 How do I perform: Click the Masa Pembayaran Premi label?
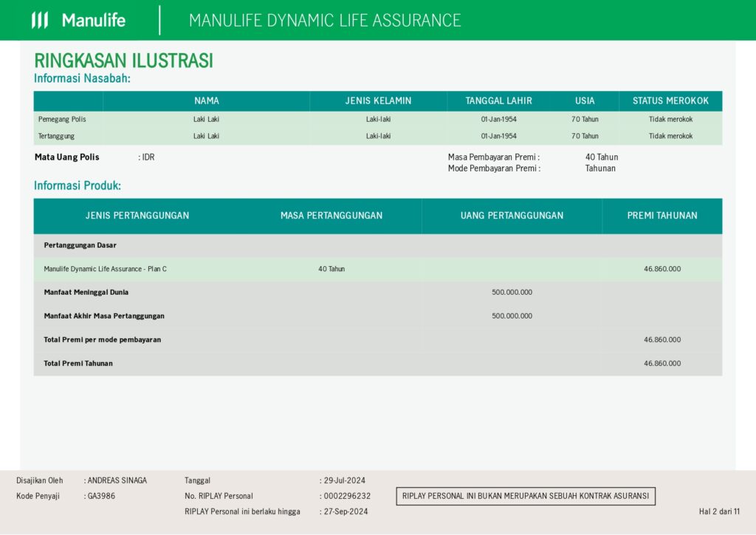pyautogui.click(x=494, y=157)
